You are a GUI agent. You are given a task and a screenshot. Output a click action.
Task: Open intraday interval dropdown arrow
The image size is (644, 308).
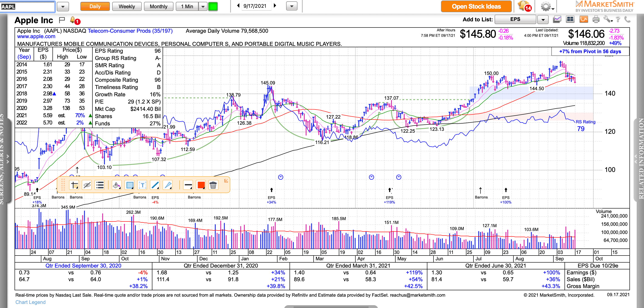[x=203, y=7]
